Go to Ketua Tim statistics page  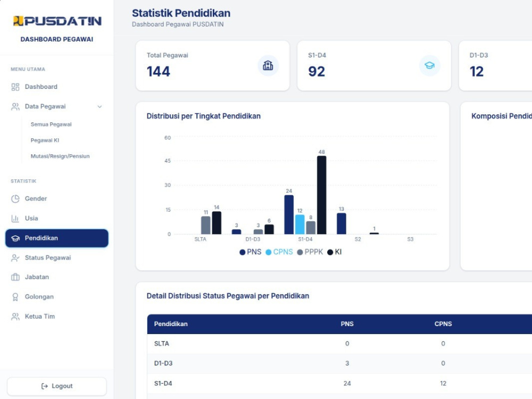coord(57,317)
